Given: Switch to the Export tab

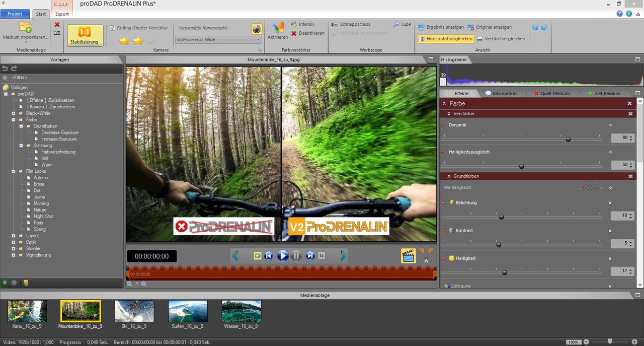Looking at the screenshot, I should click(62, 14).
